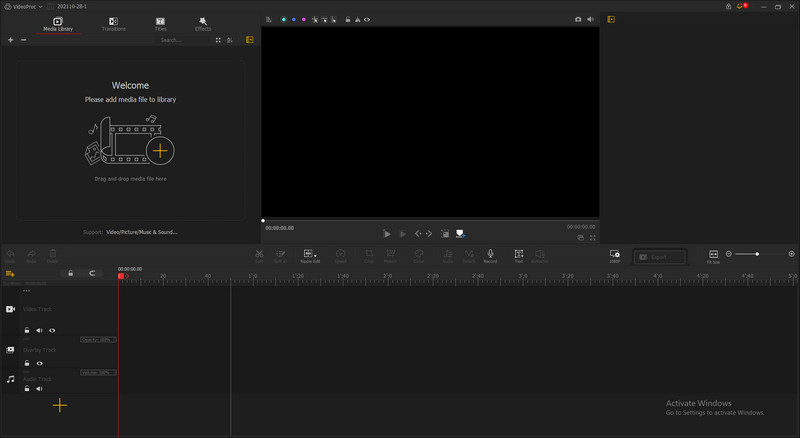Image resolution: width=800 pixels, height=438 pixels.
Task: Click the add track icon above the timeline
Action: [10, 273]
